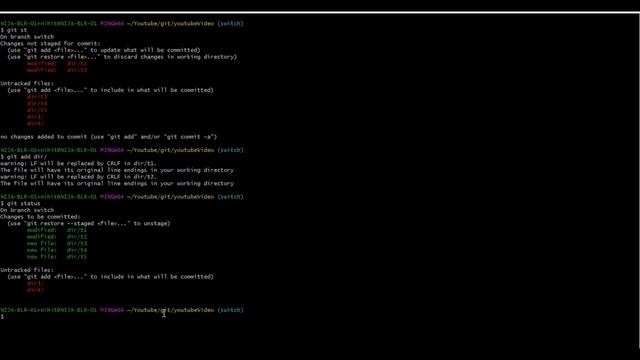Image resolution: width=640 pixels, height=360 pixels.
Task: Click 'Changes not staged for commit:' heading
Action: coord(50,43)
